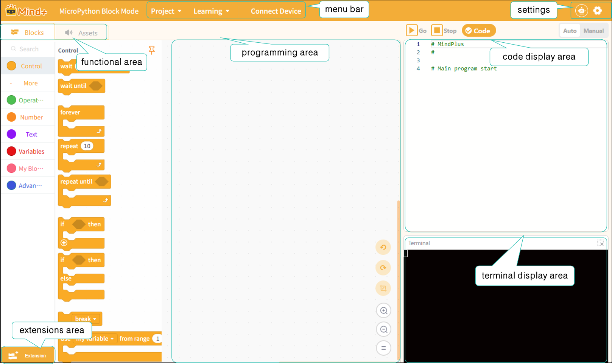The width and height of the screenshot is (612, 364).
Task: Switch code mode to Auto
Action: 570,31
